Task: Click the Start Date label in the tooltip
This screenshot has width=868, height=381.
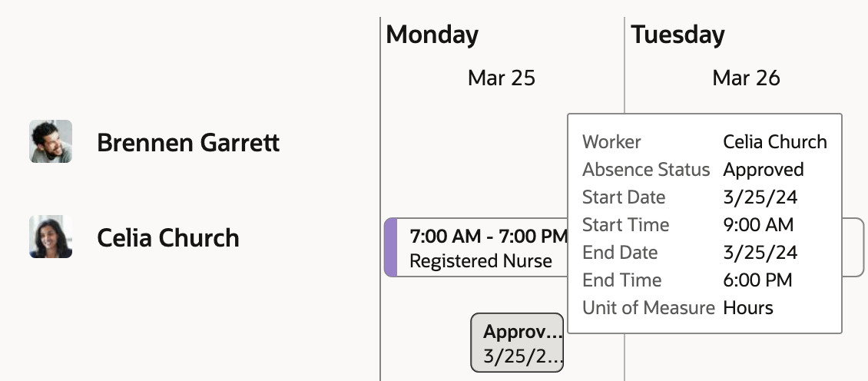Action: [x=624, y=197]
